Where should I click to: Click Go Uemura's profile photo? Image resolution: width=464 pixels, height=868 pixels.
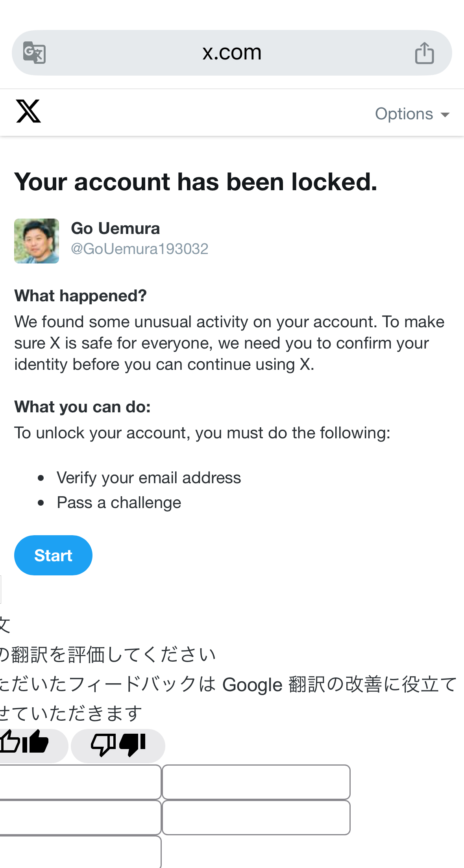click(37, 241)
